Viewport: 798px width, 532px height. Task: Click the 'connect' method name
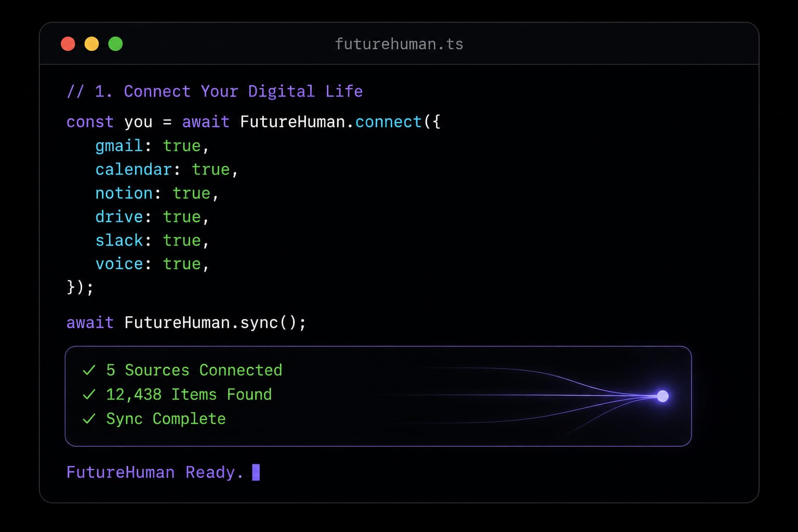(389, 122)
